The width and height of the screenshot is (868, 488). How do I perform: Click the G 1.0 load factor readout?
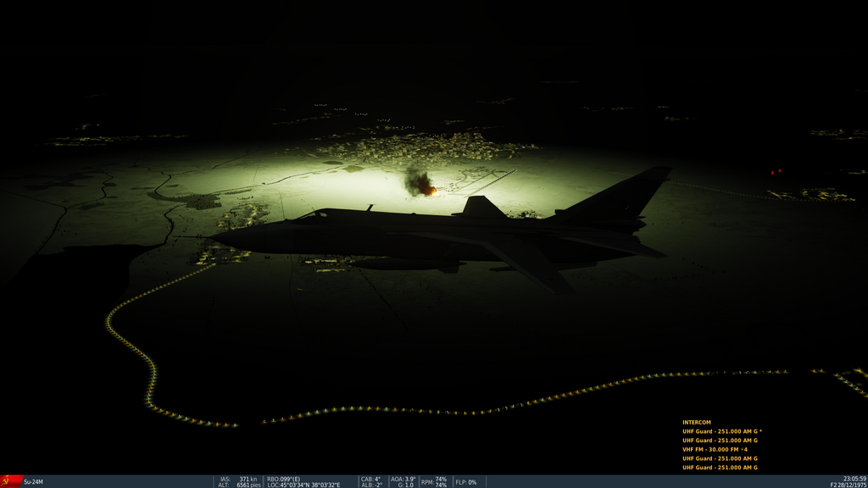click(406, 485)
